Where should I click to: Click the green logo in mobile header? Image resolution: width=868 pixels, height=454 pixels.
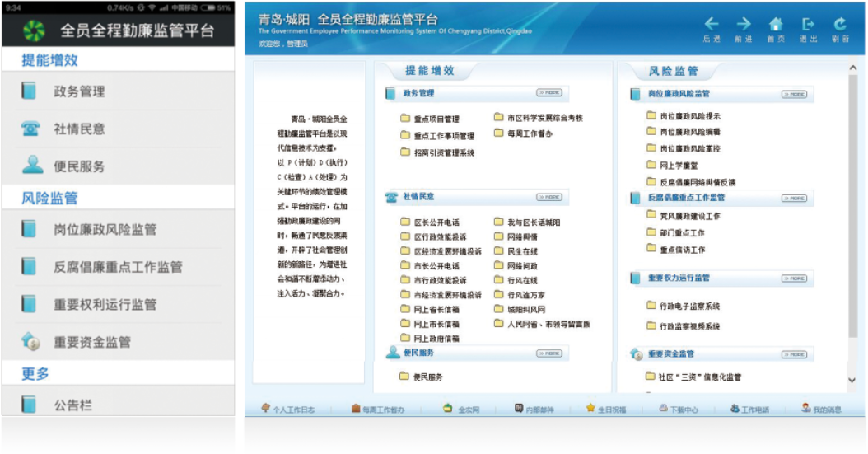pyautogui.click(x=34, y=30)
